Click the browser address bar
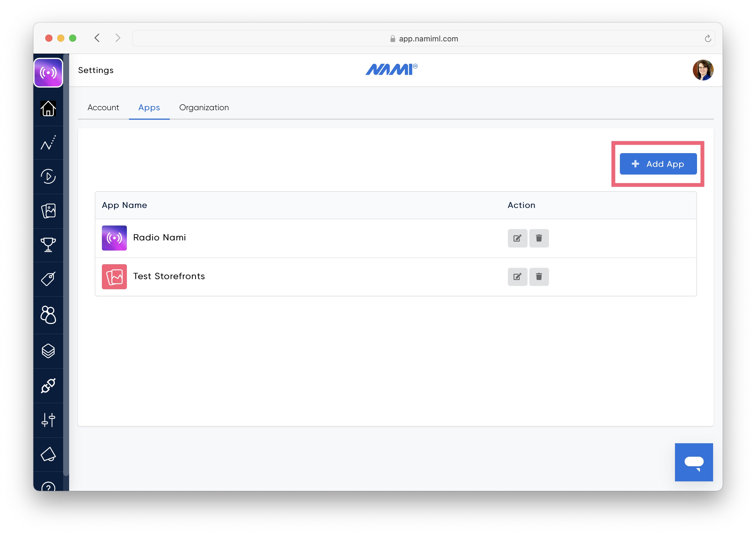The width and height of the screenshot is (756, 535). 423,38
